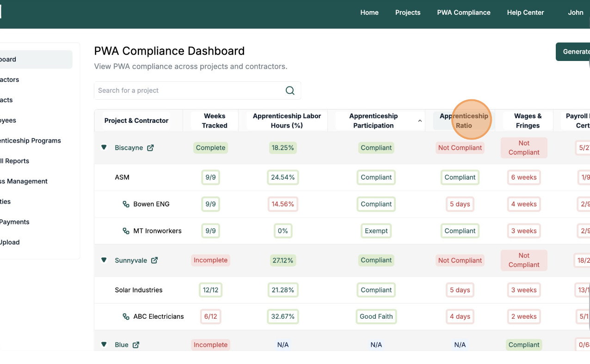Click Biscayne's Not Compliant ratio badge
The height and width of the screenshot is (364, 590).
(x=460, y=148)
